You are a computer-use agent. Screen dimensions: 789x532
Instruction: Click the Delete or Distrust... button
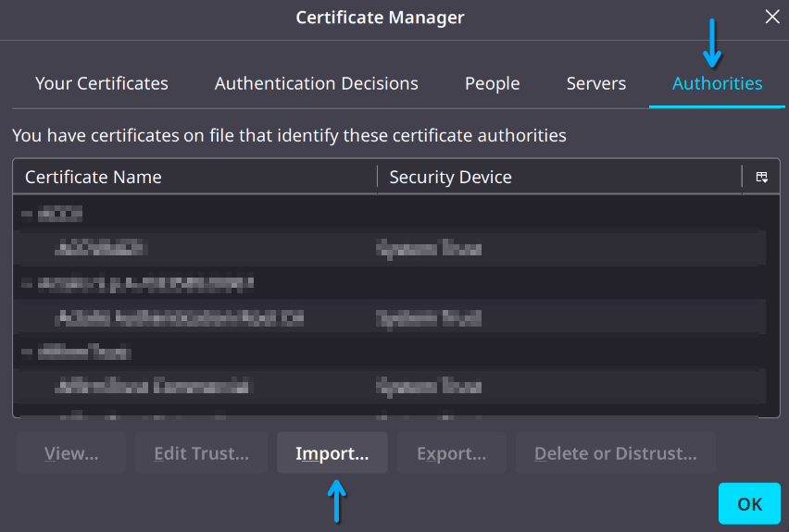615,453
